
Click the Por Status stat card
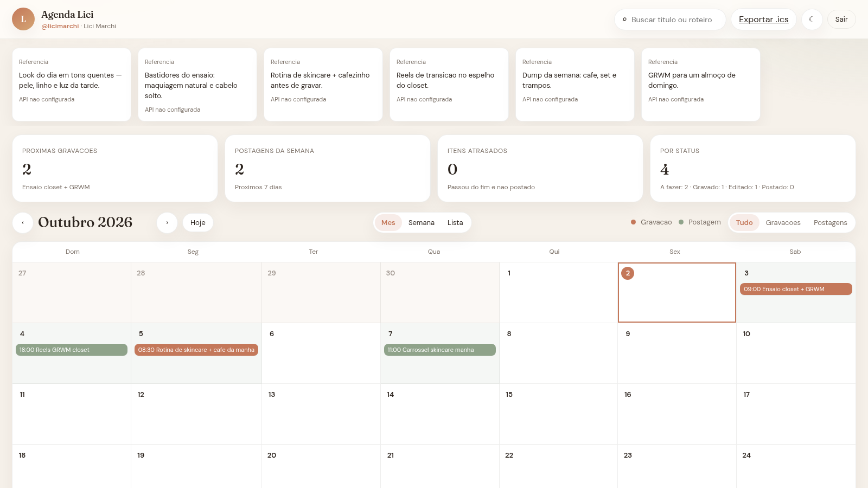[x=753, y=169]
